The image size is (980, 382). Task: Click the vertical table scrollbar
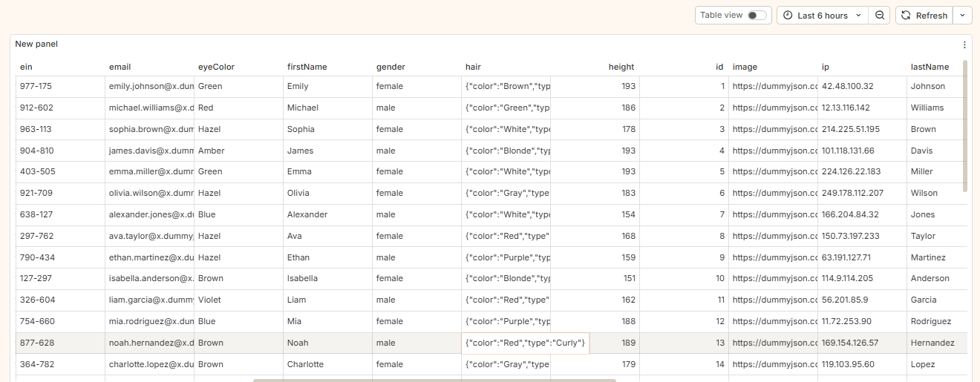coord(965,126)
